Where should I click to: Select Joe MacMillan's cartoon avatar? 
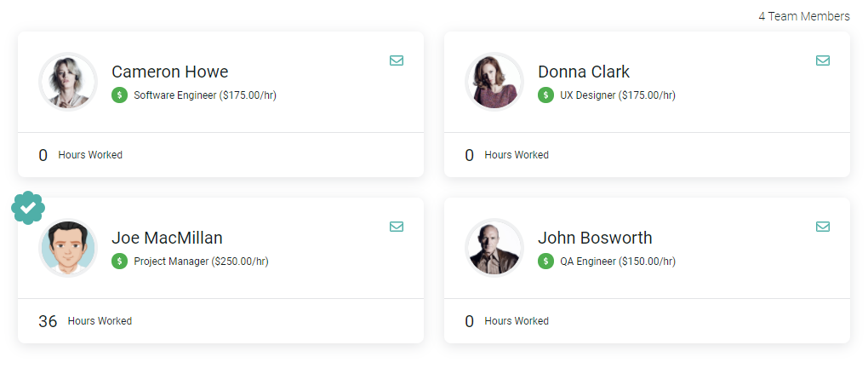[68, 248]
